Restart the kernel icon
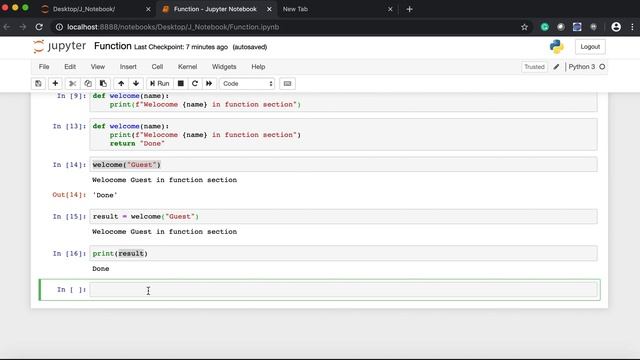The height and width of the screenshot is (360, 640). tap(195, 83)
